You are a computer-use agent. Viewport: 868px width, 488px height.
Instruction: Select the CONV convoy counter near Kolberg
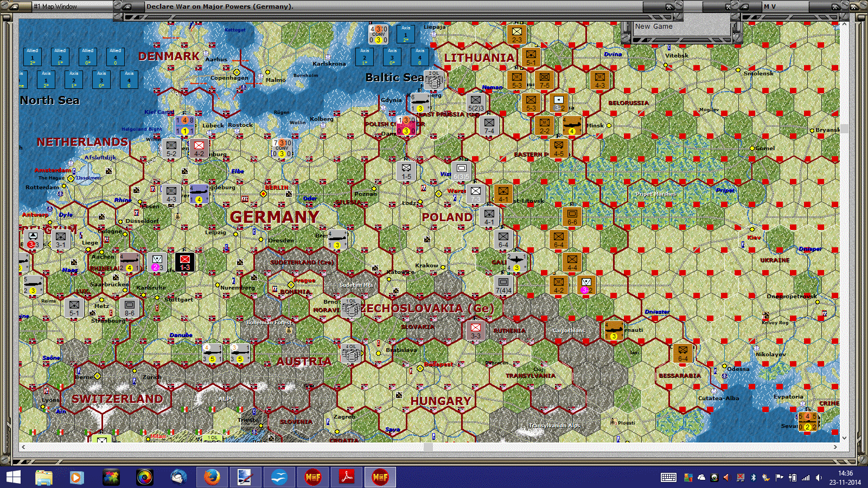click(x=282, y=148)
